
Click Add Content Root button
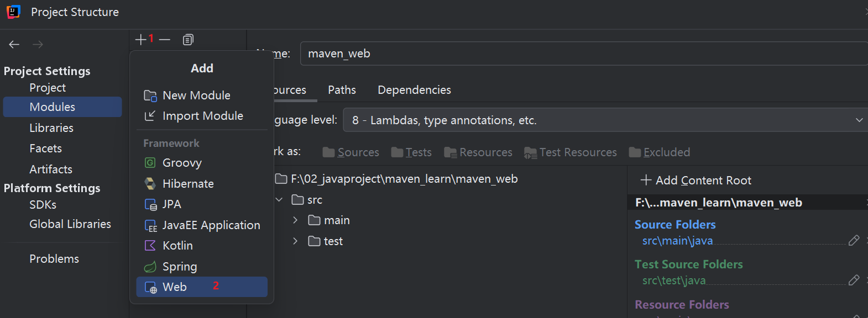tap(696, 181)
